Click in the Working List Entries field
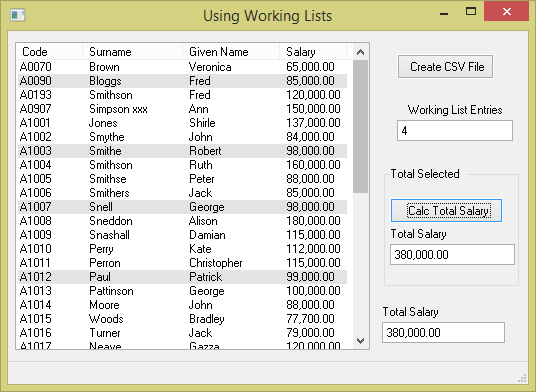Viewport: 536px width, 392px height. (x=455, y=130)
